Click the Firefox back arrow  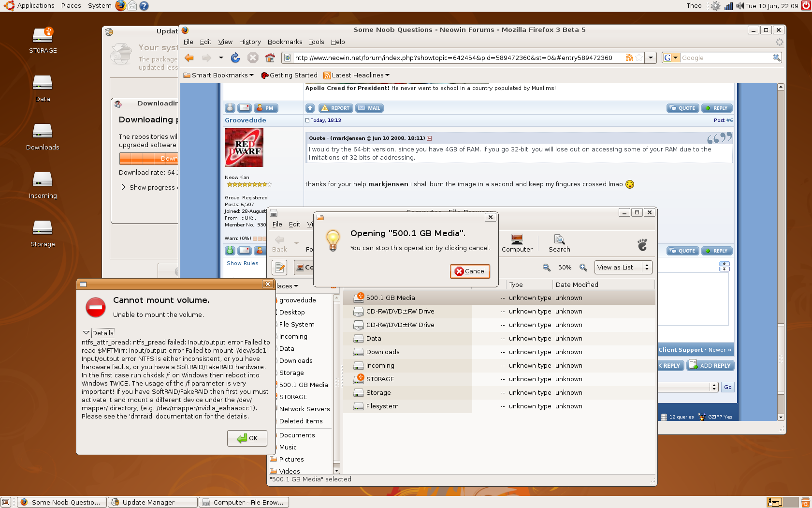point(189,58)
